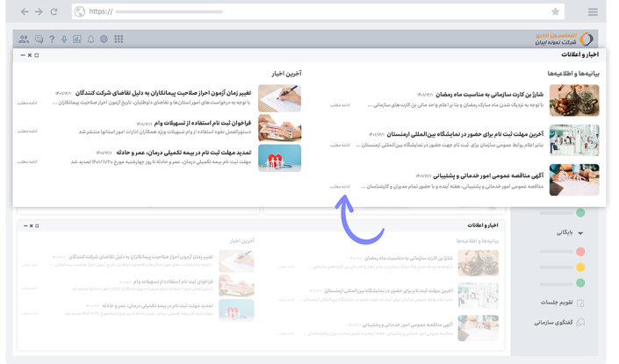Click the red dot in the sidebar
Viewport: 619px width, 364px height.
(x=580, y=252)
